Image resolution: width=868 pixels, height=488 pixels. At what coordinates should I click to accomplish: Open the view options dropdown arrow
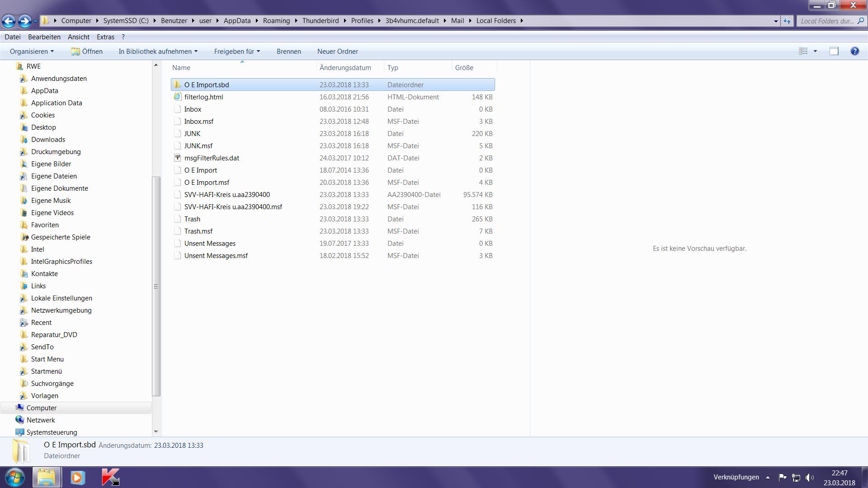click(815, 51)
